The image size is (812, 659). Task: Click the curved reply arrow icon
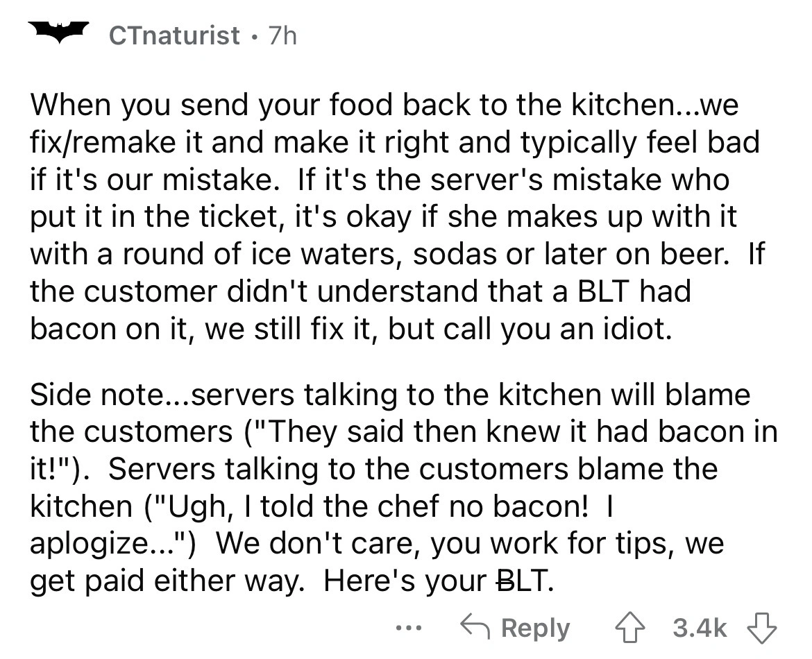click(477, 628)
